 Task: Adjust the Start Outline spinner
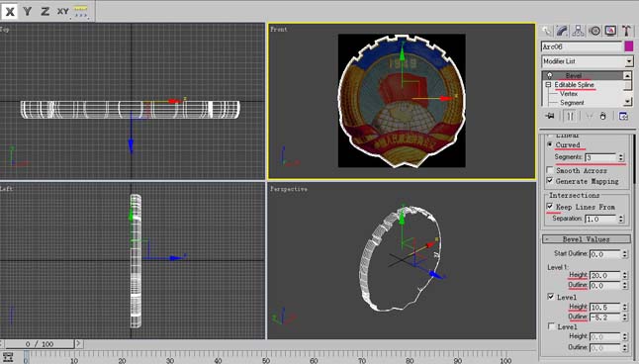pos(625,254)
